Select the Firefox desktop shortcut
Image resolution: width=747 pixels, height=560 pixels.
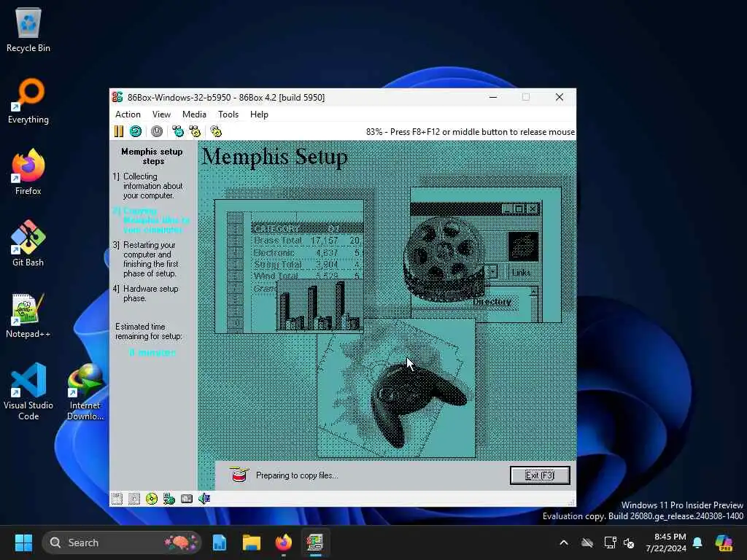[x=28, y=172]
